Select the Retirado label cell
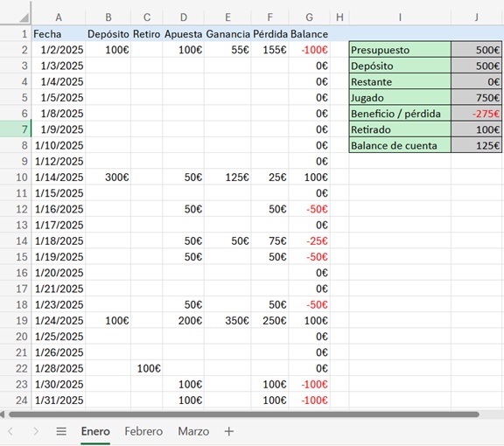Image resolution: width=504 pixels, height=446 pixels. [x=400, y=129]
